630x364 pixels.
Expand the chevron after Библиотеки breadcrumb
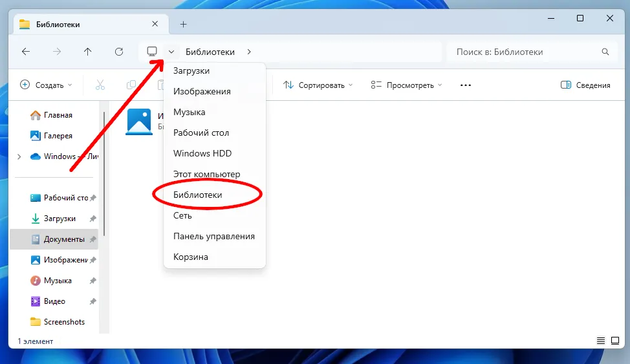(x=249, y=52)
